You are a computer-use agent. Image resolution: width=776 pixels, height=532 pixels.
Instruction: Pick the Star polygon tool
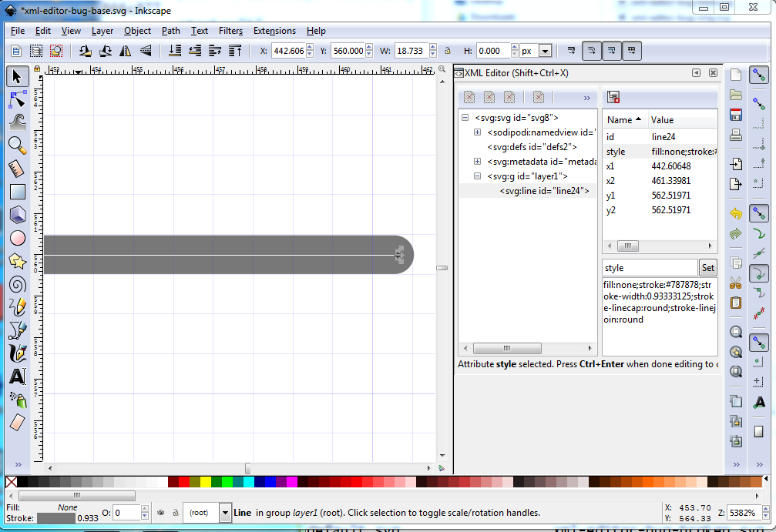(17, 261)
